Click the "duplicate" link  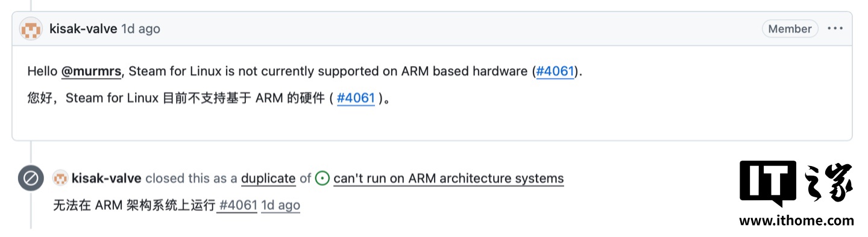(268, 178)
